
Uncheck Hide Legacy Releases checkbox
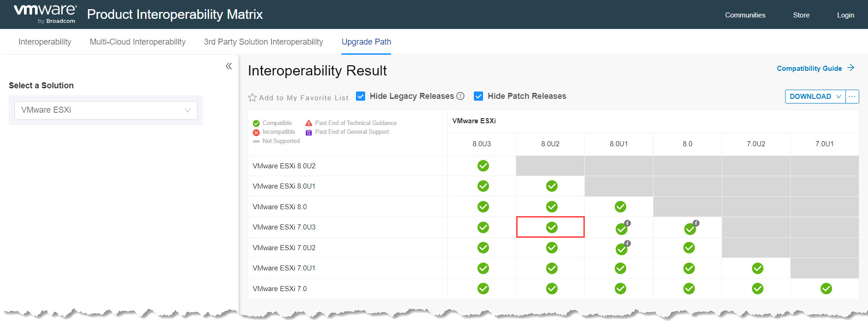361,96
